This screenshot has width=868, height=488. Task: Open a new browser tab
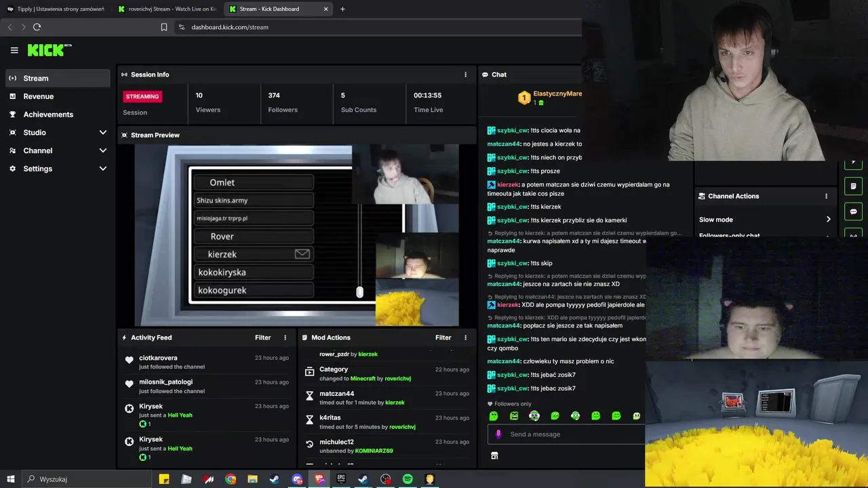pos(342,9)
